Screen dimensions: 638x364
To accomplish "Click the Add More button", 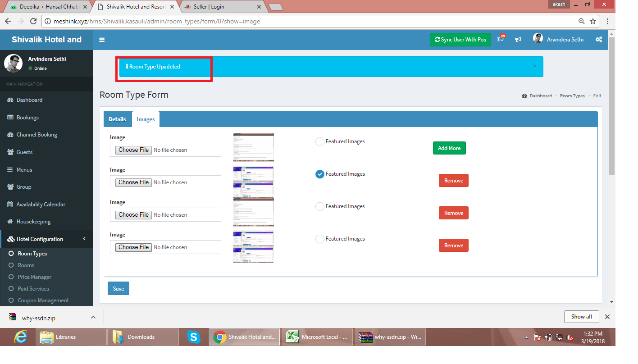I will tap(449, 148).
